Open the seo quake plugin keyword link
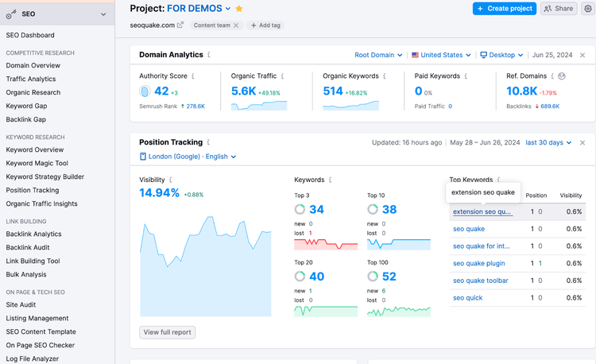This screenshot has height=364, width=596. 479,263
